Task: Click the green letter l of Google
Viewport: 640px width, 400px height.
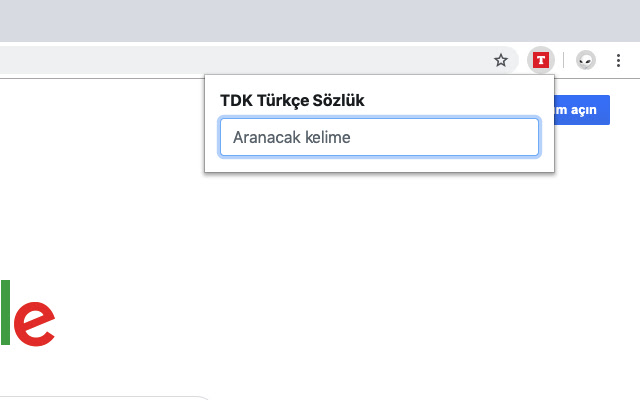Action: tap(6, 312)
